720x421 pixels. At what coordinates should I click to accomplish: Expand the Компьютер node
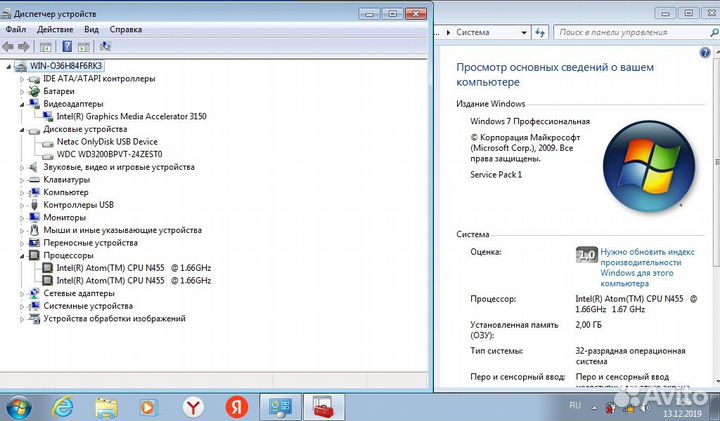22,192
